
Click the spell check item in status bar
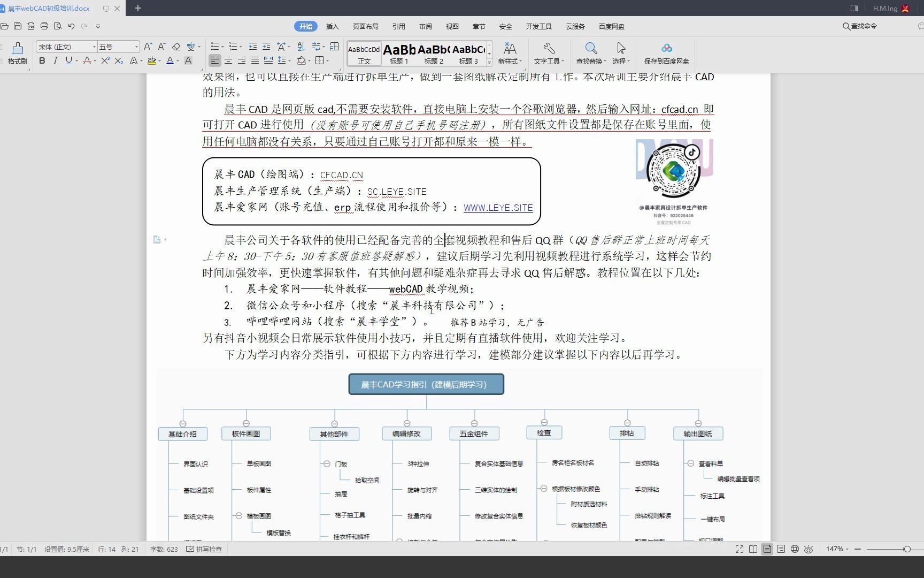coord(204,549)
